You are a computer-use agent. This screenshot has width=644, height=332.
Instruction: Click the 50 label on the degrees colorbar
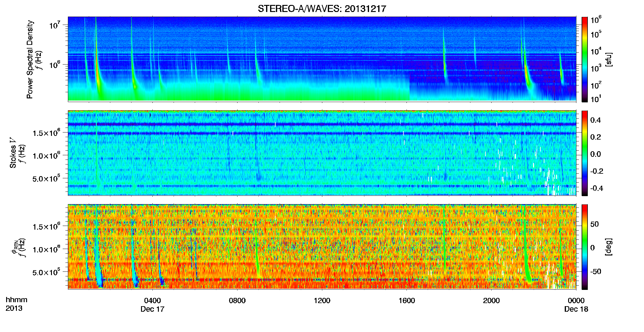coord(595,224)
